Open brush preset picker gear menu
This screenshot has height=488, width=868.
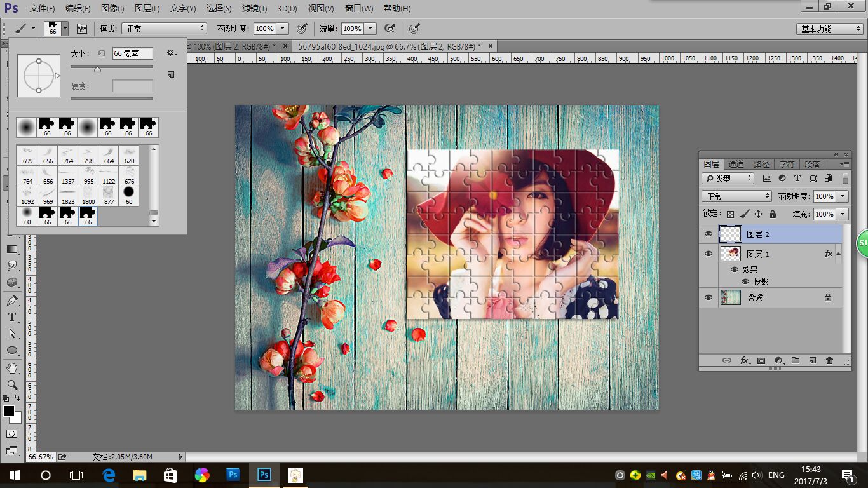(171, 53)
